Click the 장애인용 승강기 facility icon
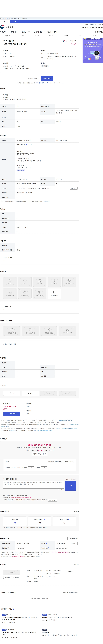Image resolution: width=103 pixels, height=644 pixels. [x=30, y=331]
